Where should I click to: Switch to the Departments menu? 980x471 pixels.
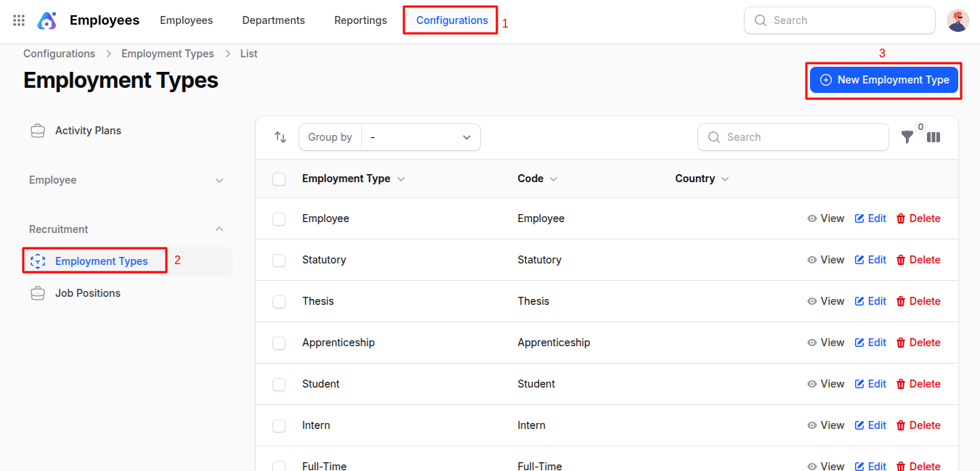(x=273, y=20)
